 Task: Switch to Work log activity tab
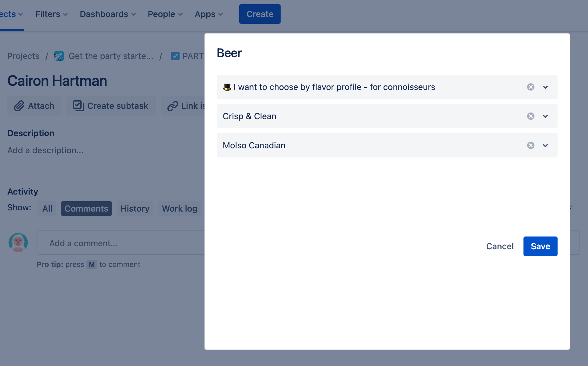180,209
